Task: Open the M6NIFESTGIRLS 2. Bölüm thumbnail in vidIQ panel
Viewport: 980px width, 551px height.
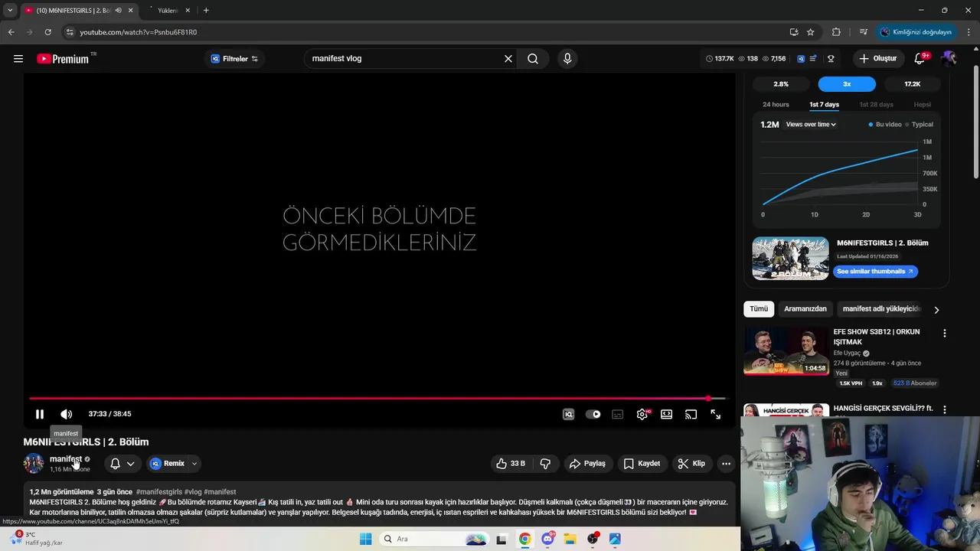Action: [x=790, y=259]
